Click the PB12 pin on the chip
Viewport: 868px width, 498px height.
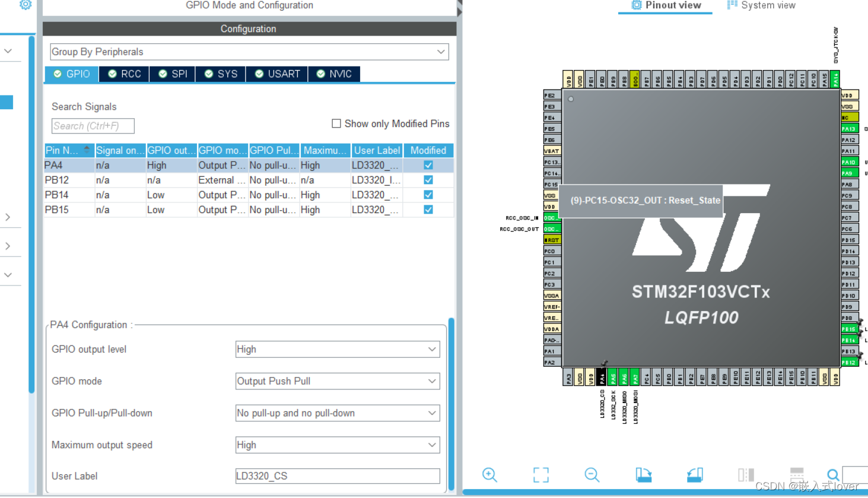tap(850, 362)
